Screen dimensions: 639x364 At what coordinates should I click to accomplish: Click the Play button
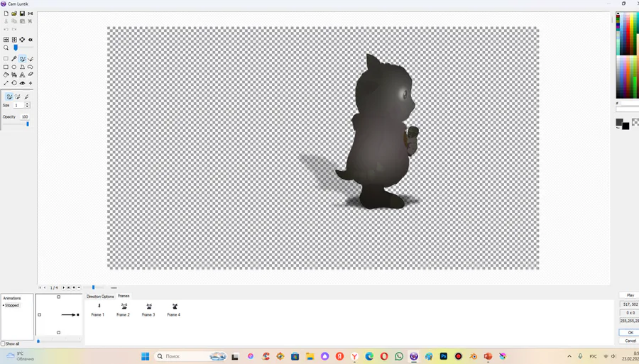tap(630, 295)
